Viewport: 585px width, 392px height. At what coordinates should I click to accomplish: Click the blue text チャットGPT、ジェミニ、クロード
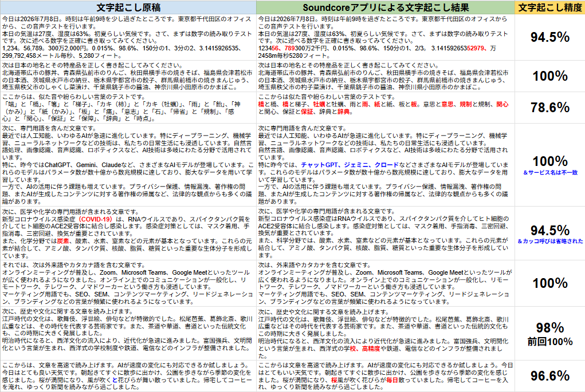coord(350,165)
